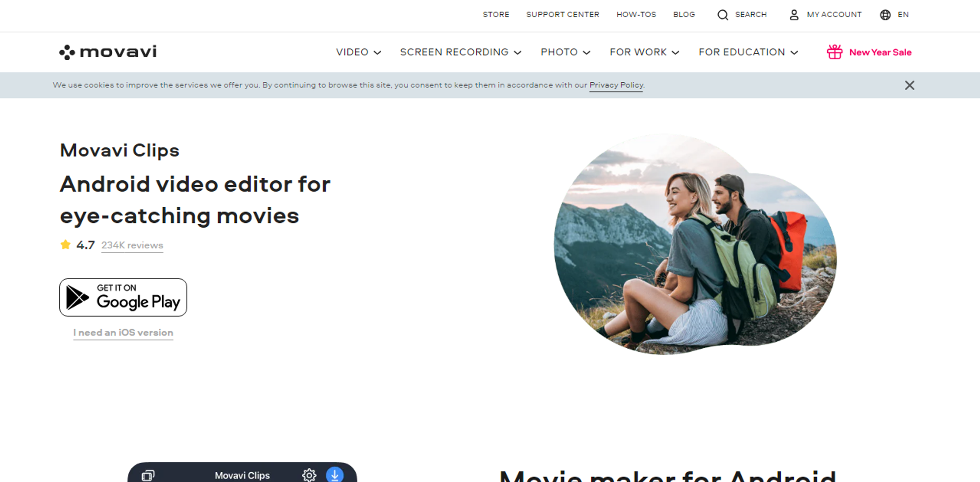This screenshot has width=980, height=482.
Task: Click the copy icon in Movavi Clips preview
Action: 148,475
